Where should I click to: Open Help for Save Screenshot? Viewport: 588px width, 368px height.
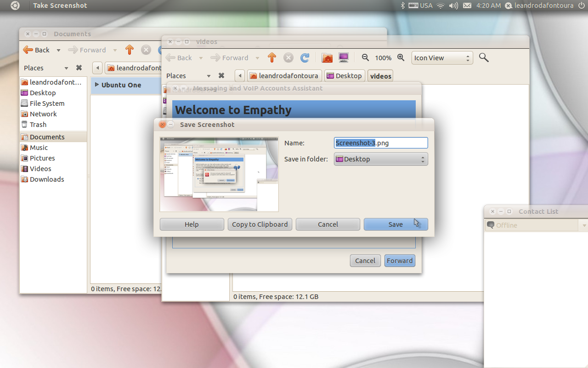pyautogui.click(x=192, y=224)
